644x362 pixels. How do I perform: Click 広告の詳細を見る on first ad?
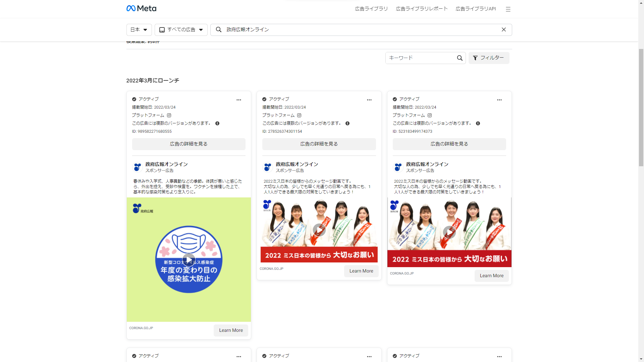coord(189,144)
